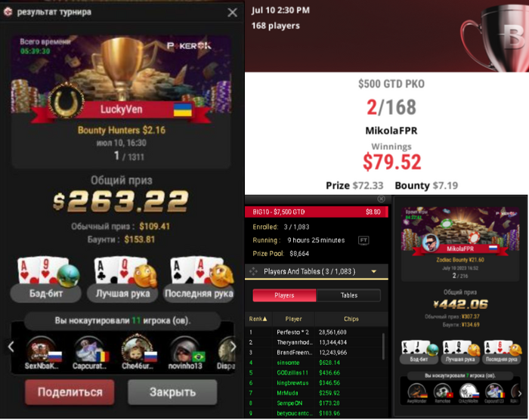The height and width of the screenshot is (420, 529).
Task: Click the Закрыть button
Action: (x=172, y=392)
